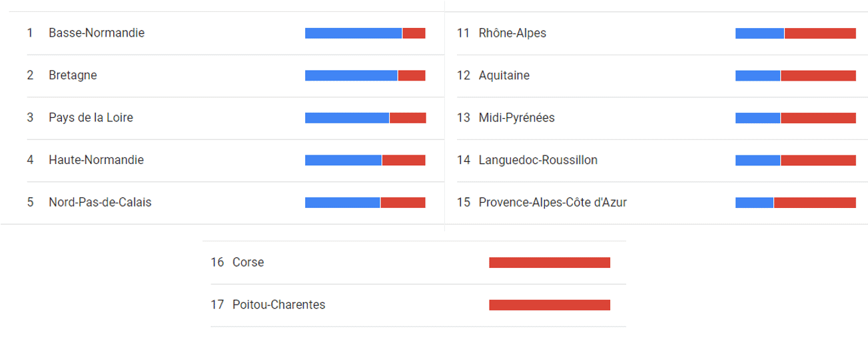This screenshot has height=340, width=868.
Task: Click the blue bar segment for Provence-Alpes-Côte d'Azur
Action: [x=754, y=203]
